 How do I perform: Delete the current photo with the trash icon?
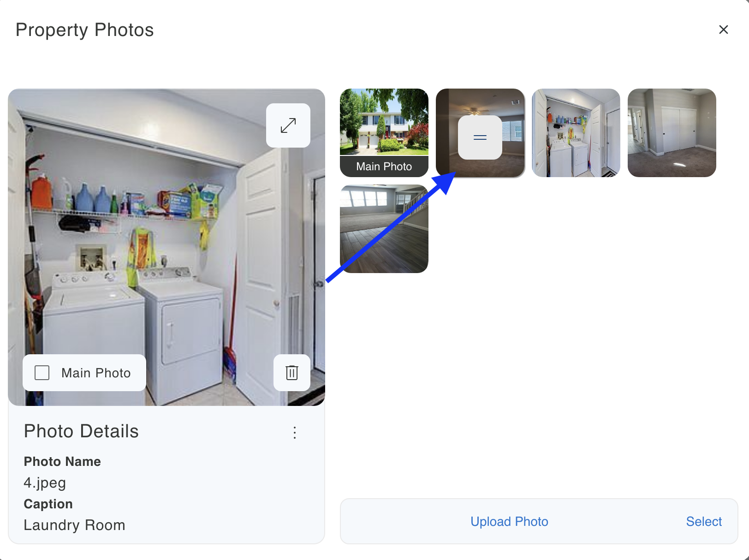pos(292,373)
